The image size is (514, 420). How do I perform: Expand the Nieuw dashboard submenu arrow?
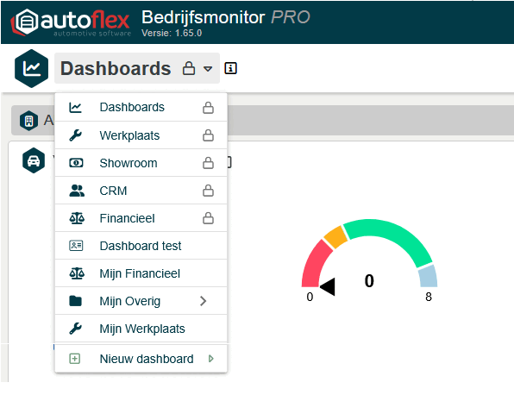[210, 359]
